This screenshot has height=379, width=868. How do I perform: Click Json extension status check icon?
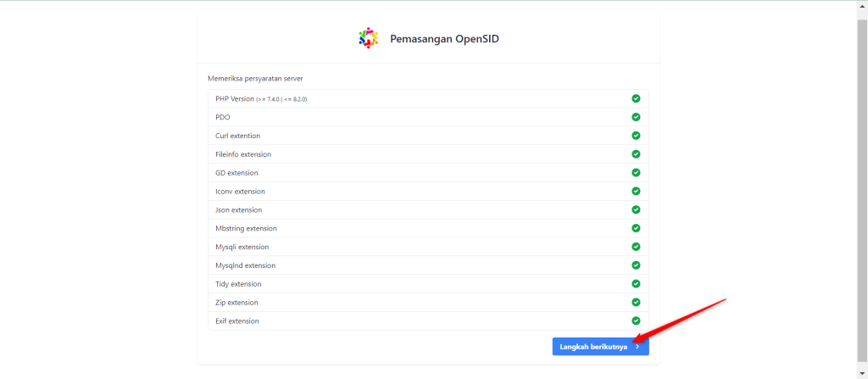[x=636, y=209]
